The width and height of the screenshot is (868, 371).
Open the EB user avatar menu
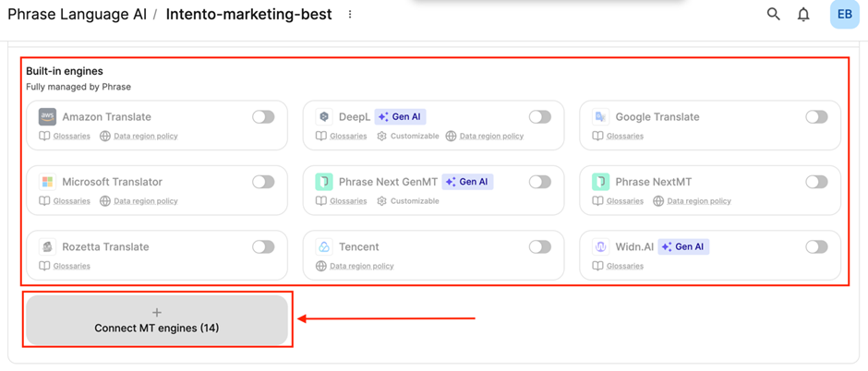point(844,15)
